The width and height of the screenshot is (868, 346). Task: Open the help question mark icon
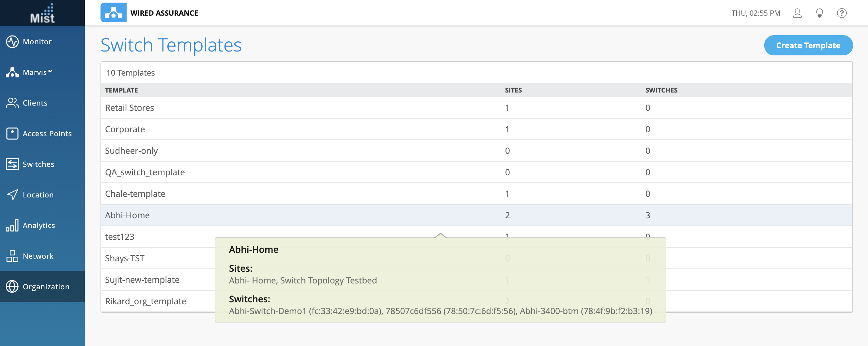[x=842, y=13]
